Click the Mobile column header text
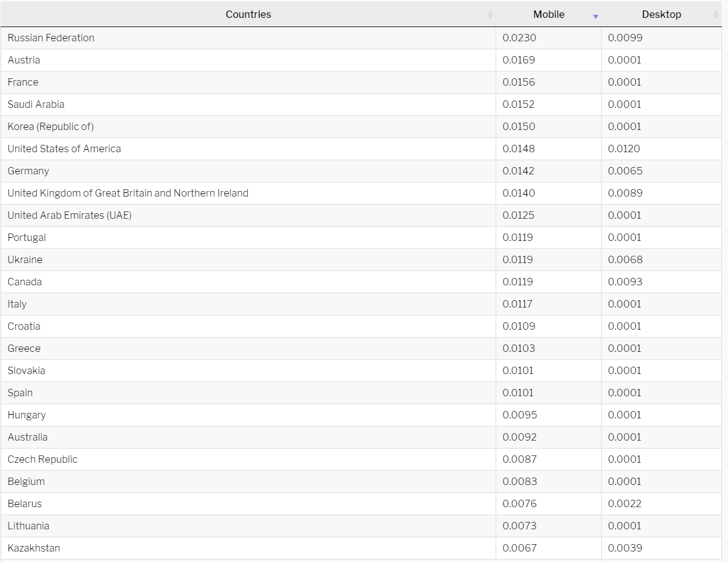 coord(549,14)
